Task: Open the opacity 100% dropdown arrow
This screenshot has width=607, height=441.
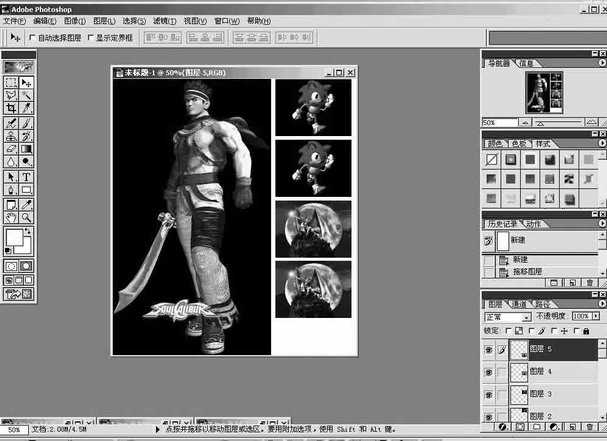Action: click(x=596, y=316)
